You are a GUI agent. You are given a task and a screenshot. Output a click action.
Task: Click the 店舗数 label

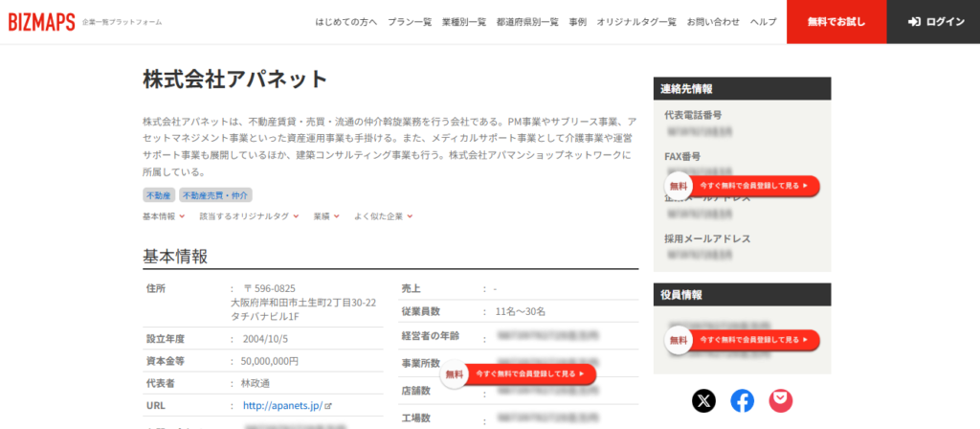pos(415,391)
